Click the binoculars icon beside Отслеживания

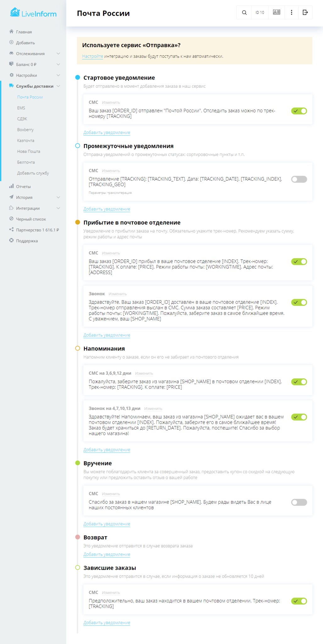[x=11, y=53]
